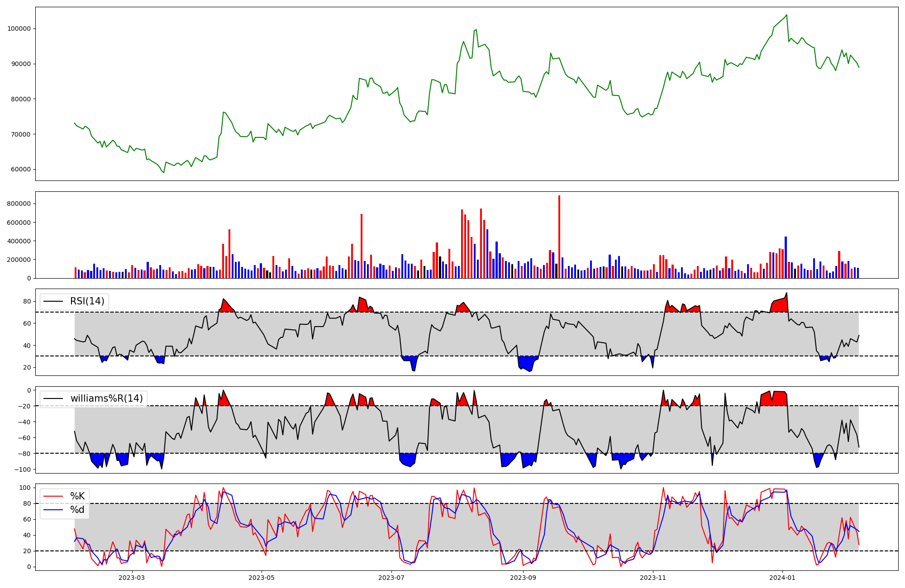Click the 800000 volume axis label
Image resolution: width=905 pixels, height=588 pixels.
19,204
